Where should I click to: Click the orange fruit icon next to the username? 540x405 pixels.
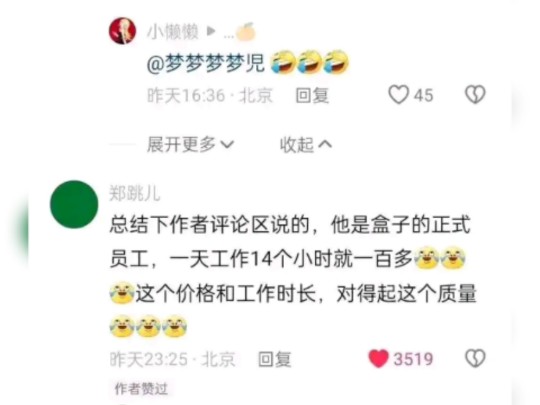click(246, 32)
